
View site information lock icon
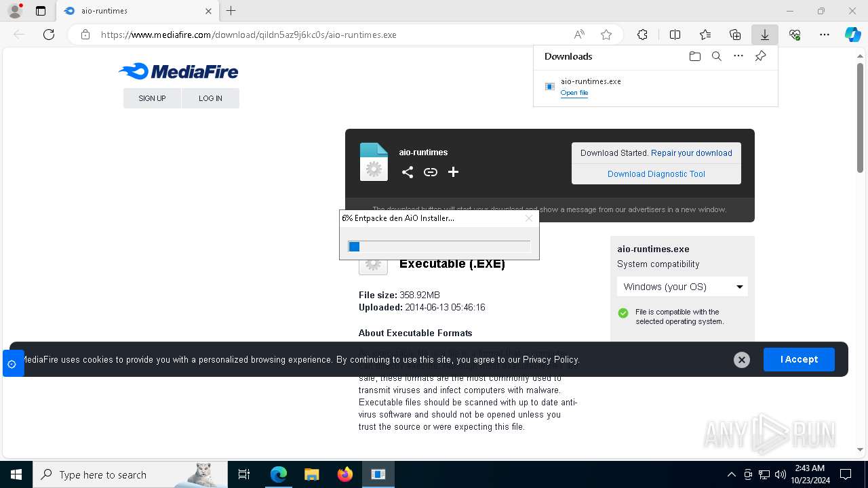(x=85, y=35)
